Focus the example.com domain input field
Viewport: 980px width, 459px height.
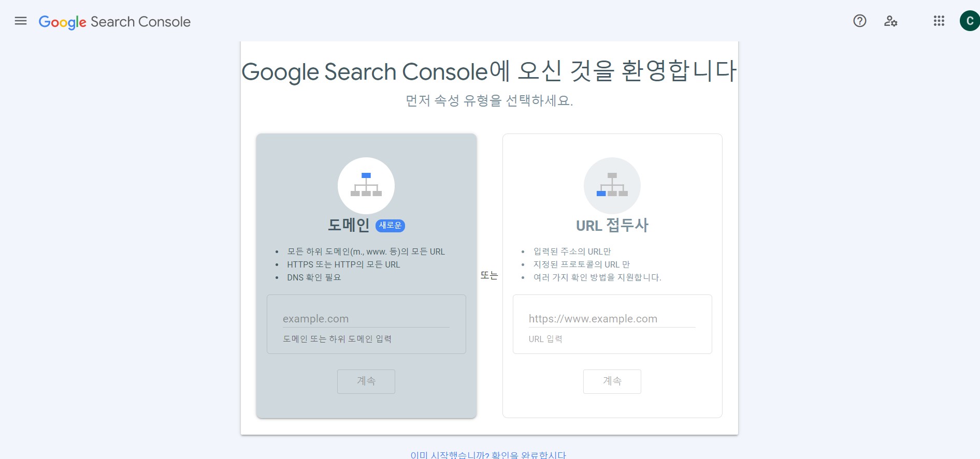coord(366,319)
